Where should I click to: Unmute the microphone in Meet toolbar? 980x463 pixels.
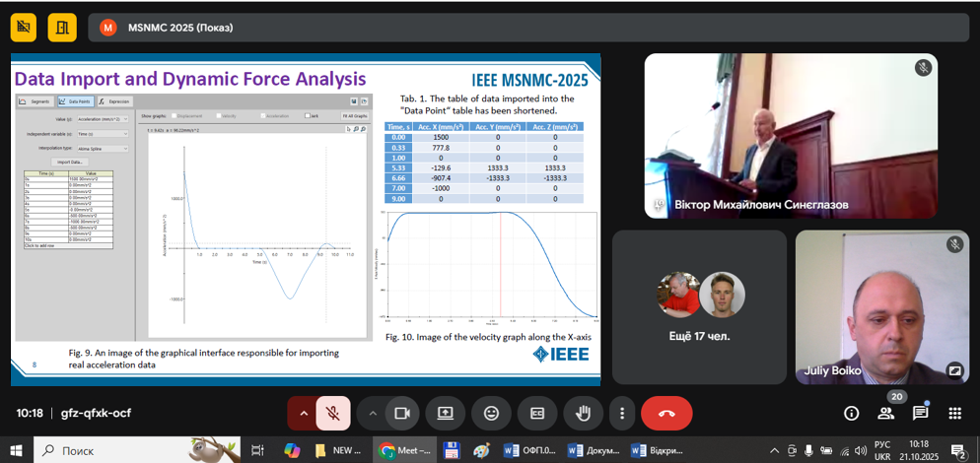(x=333, y=414)
